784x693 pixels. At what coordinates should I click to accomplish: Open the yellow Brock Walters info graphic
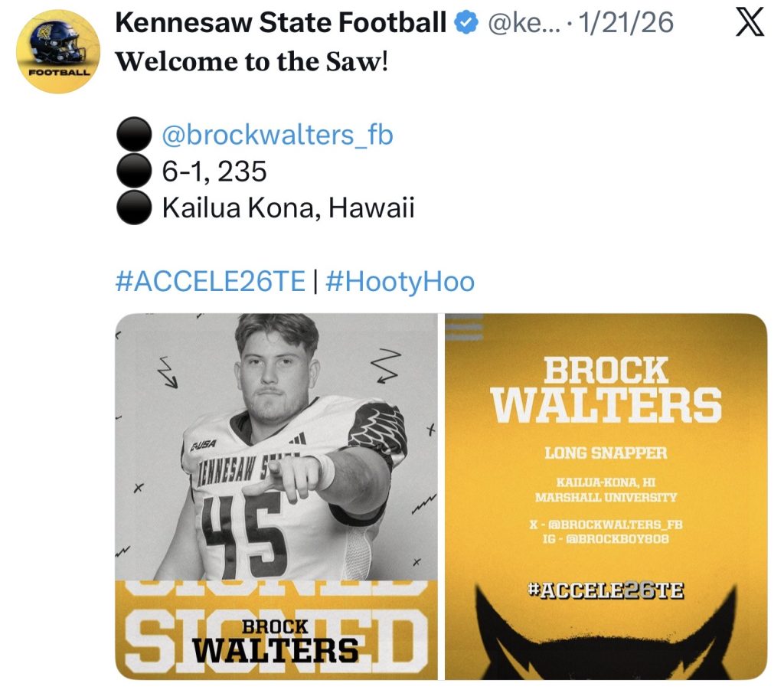coord(606,496)
